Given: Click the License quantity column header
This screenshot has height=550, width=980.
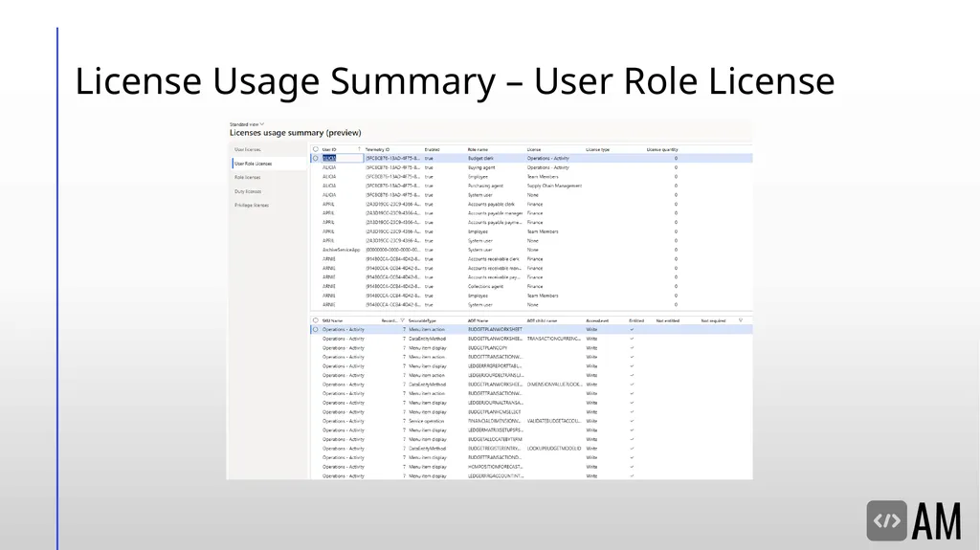Looking at the screenshot, I should pyautogui.click(x=662, y=149).
